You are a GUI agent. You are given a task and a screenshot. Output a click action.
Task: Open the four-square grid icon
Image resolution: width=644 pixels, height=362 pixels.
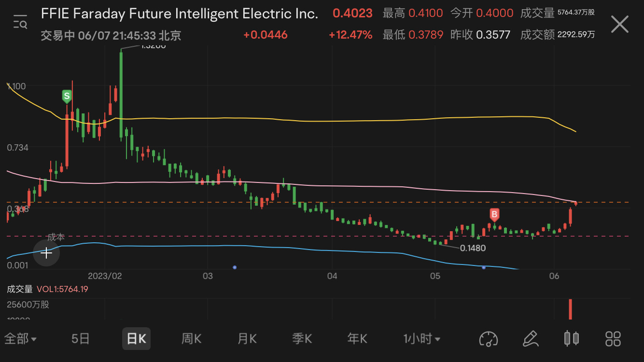click(x=613, y=339)
